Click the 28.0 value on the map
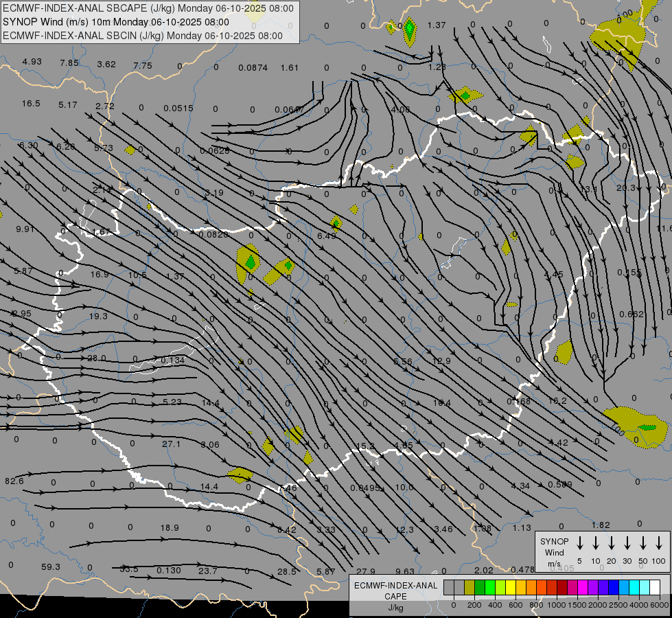Screen dimensions: 672x618 pos(96,358)
